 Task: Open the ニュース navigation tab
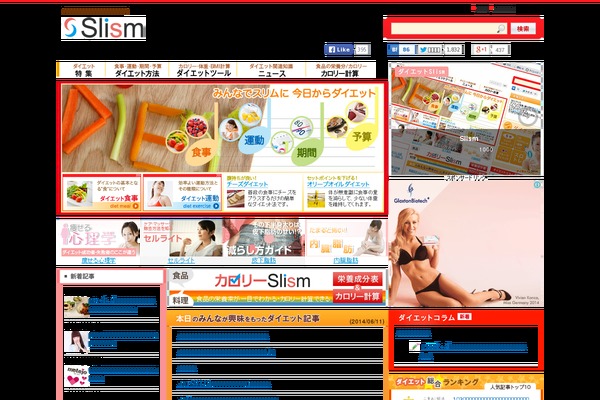(x=271, y=70)
